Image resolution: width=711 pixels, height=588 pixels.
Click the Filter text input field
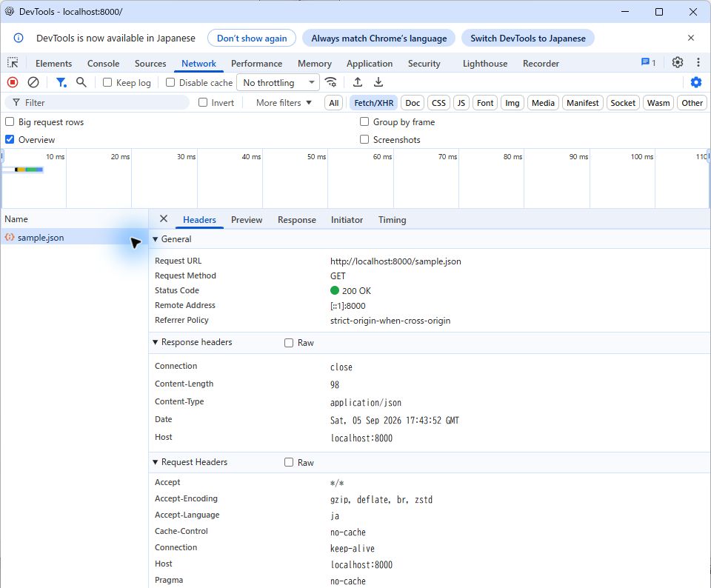coord(97,102)
